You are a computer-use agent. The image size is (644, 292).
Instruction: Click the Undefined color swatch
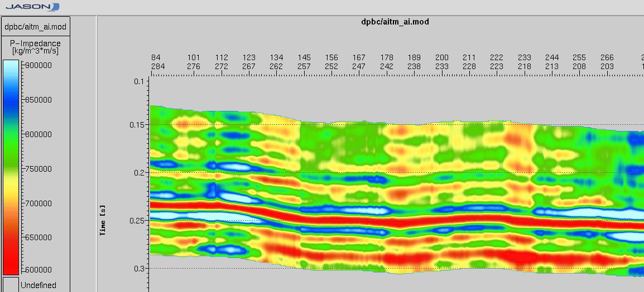click(11, 284)
